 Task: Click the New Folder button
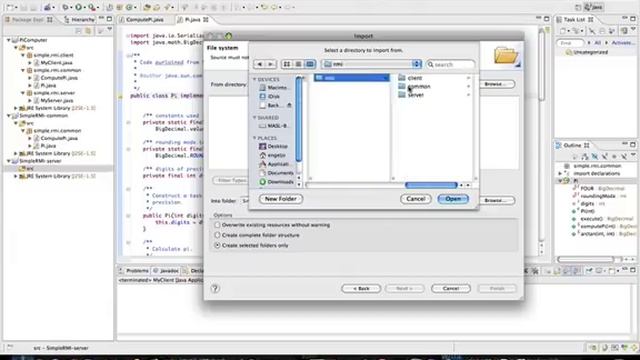pos(280,199)
